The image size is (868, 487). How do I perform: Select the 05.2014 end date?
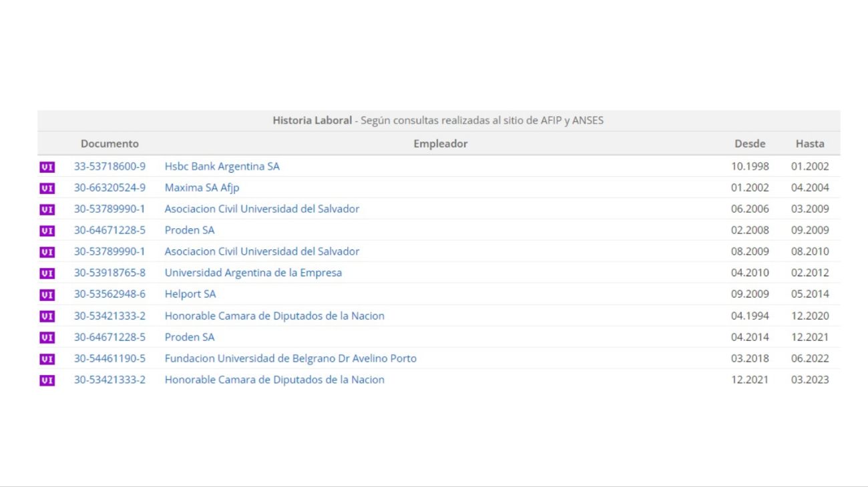click(810, 294)
